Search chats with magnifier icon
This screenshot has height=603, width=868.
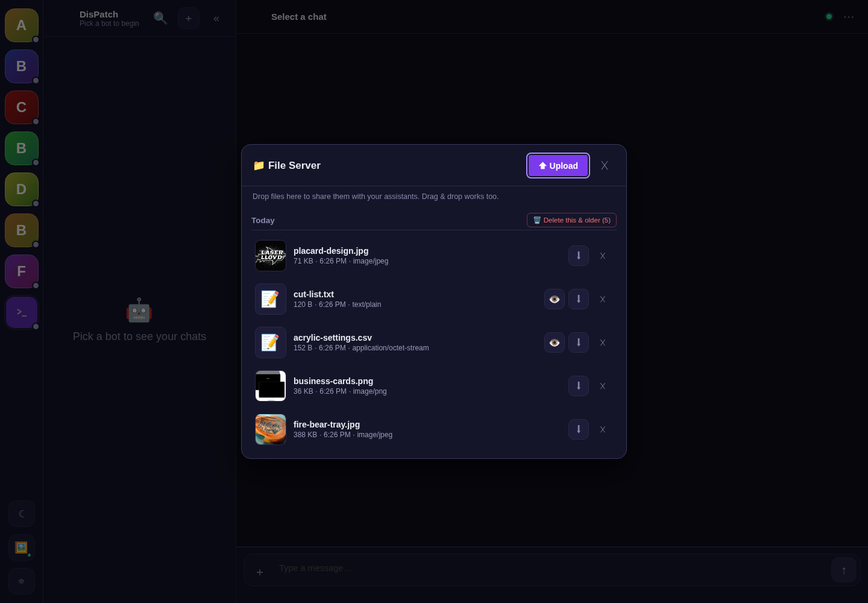[x=160, y=18]
